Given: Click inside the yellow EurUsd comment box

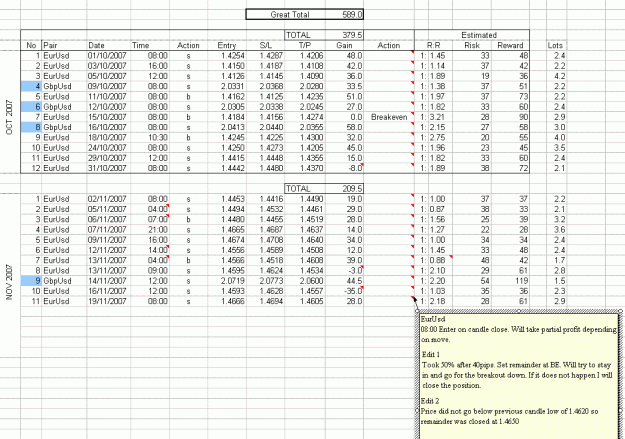Looking at the screenshot, I should 518,375.
